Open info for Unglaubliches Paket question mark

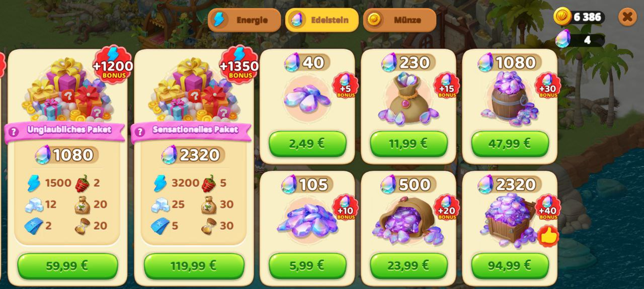click(14, 132)
